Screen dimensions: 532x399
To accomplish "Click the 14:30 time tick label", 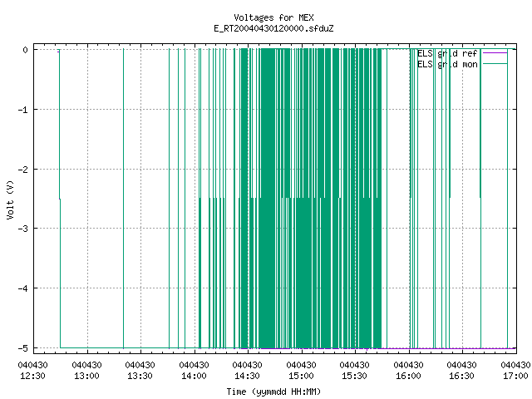I will coord(248,376).
